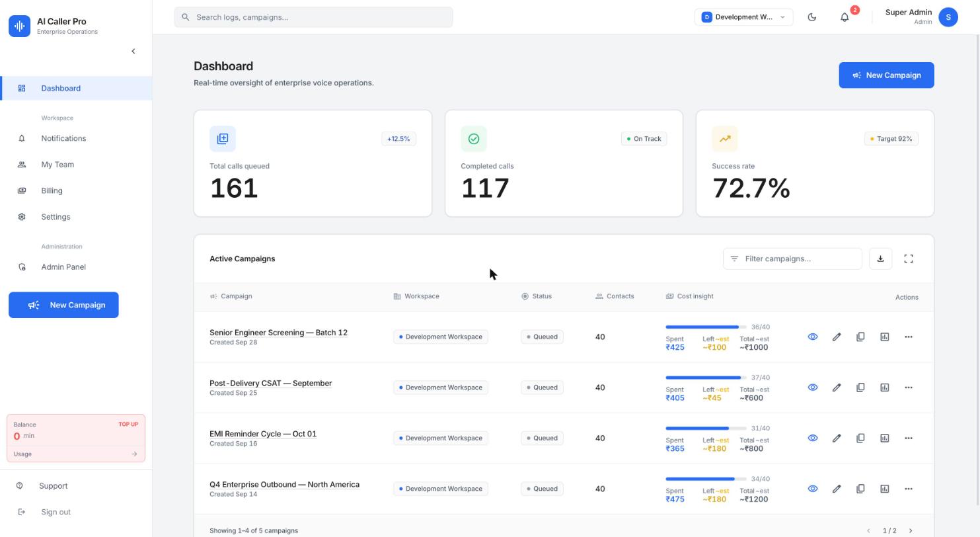Open the Admin Panel page
980x537 pixels.
tap(76, 267)
